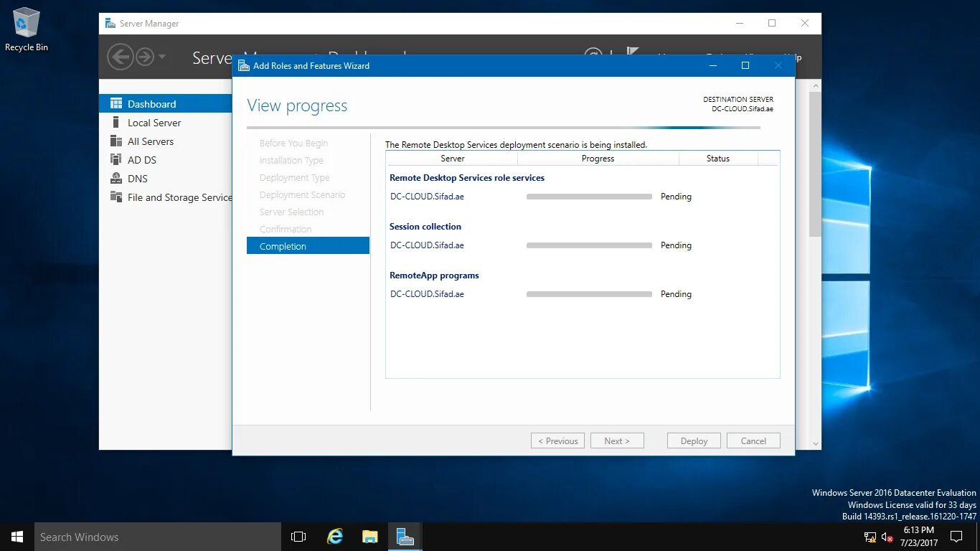Screen dimensions: 980x551
Task: Click the RemoteApp programs progress bar
Action: 589,294
